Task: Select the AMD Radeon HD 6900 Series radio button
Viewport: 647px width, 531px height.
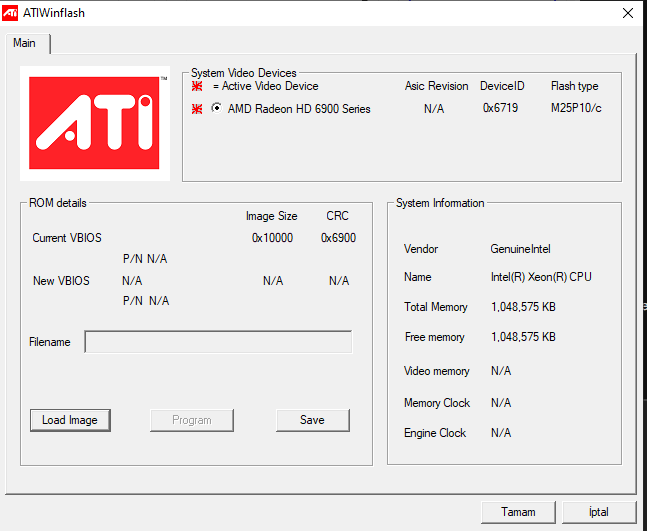Action: click(216, 108)
